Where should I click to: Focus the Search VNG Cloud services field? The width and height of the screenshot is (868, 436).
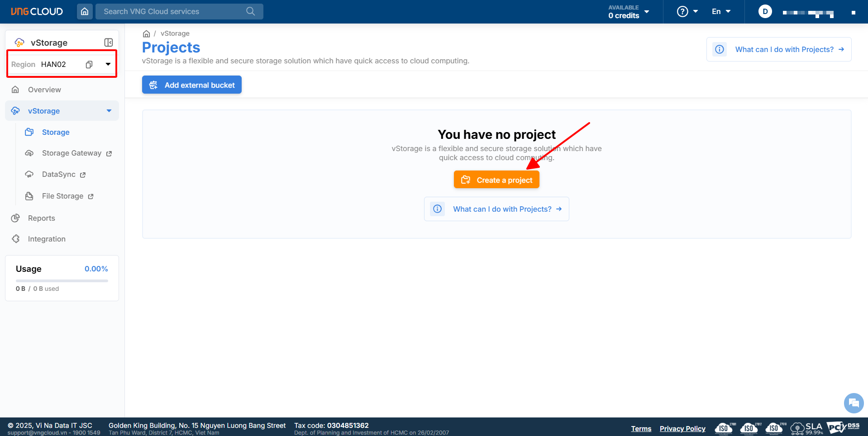click(x=172, y=11)
